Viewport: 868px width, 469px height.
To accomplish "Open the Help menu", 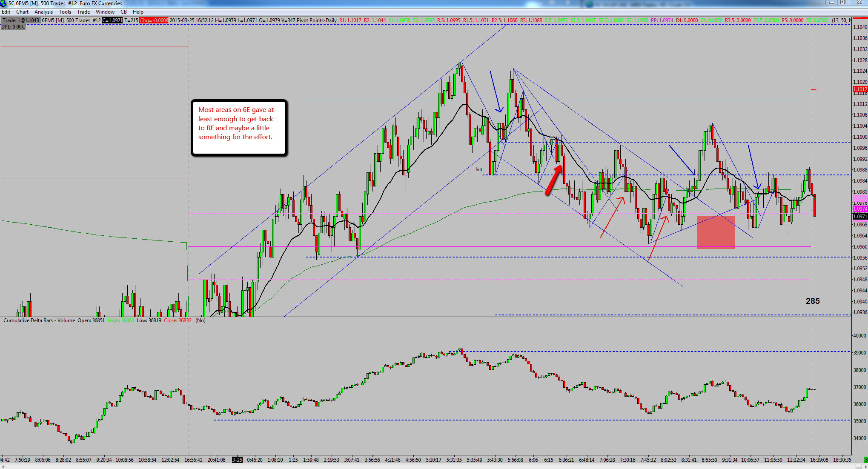I will [x=138, y=12].
